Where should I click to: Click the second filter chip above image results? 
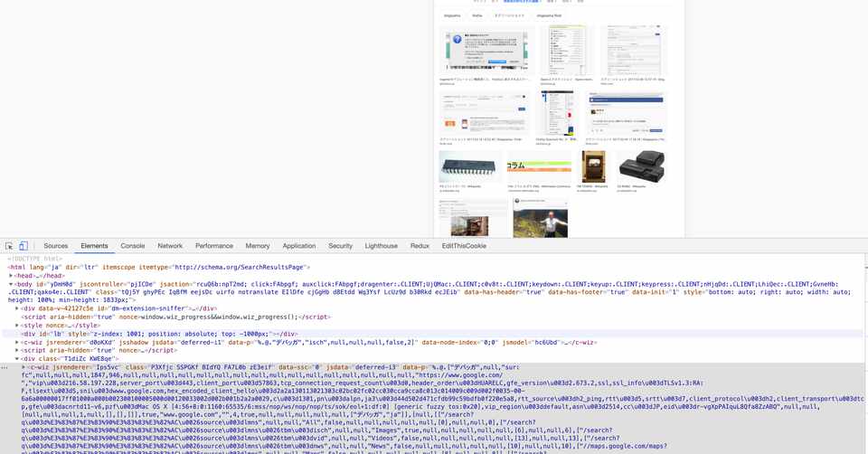[x=477, y=15]
